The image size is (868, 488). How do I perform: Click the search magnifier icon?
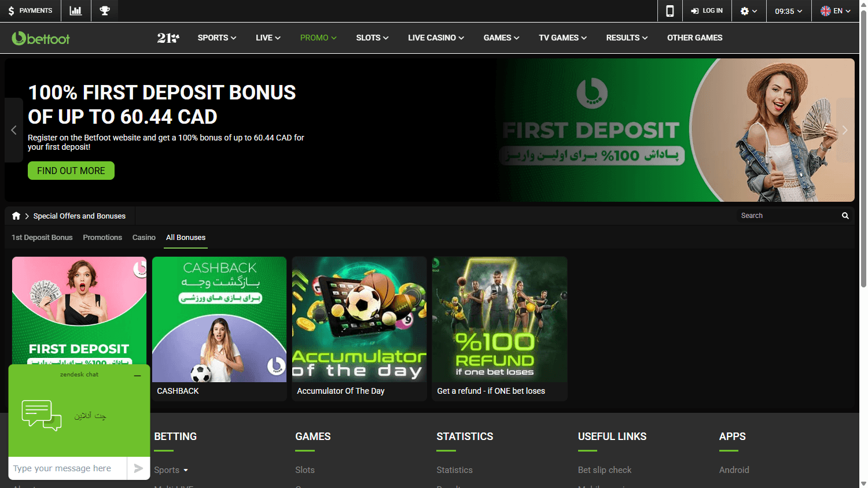[845, 216]
